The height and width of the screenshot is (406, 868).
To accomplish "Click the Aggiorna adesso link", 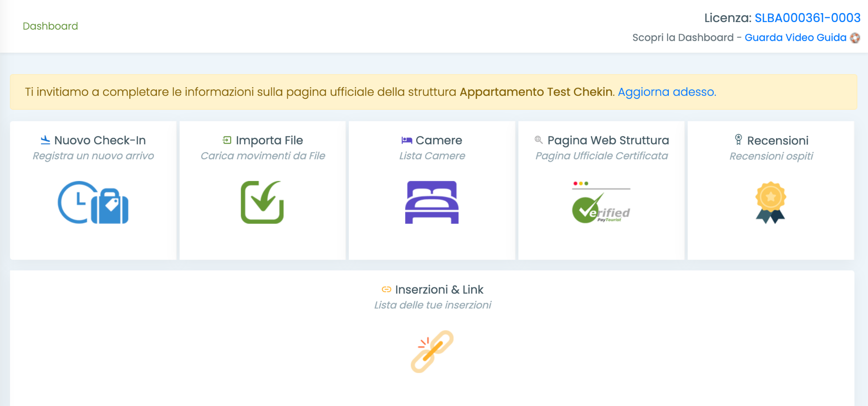I will [x=667, y=92].
